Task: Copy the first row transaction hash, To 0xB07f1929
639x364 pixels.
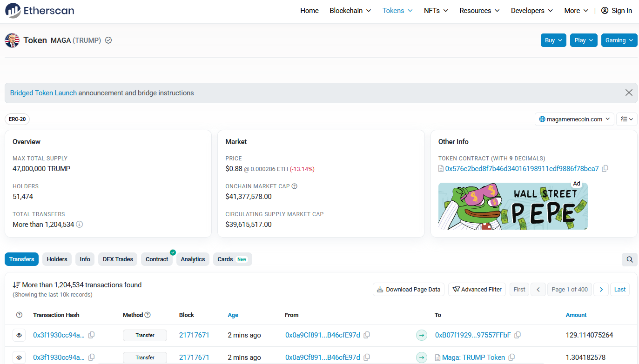Action: (92, 335)
